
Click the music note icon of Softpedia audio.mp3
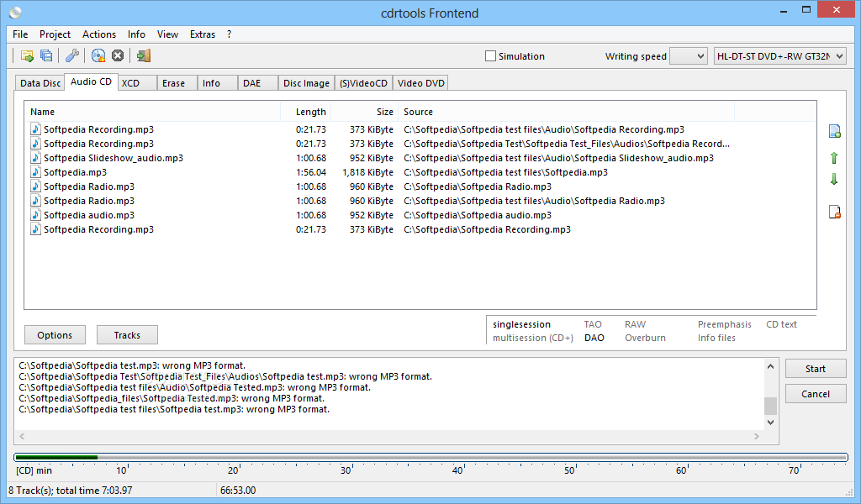point(35,215)
